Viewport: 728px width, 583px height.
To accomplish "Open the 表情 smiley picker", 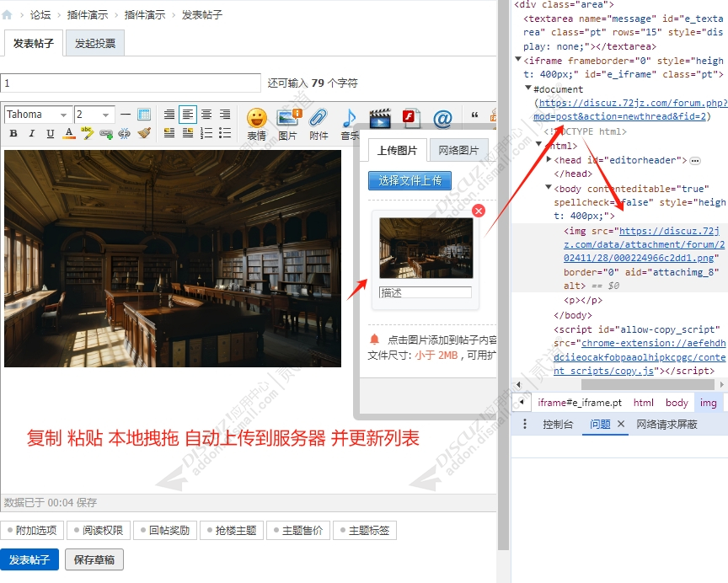I will [x=257, y=124].
